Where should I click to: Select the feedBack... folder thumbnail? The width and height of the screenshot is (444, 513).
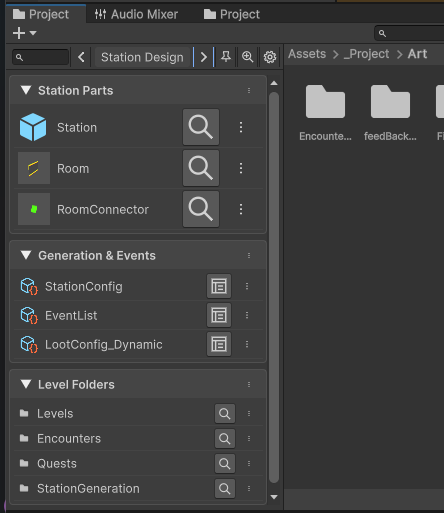point(390,101)
